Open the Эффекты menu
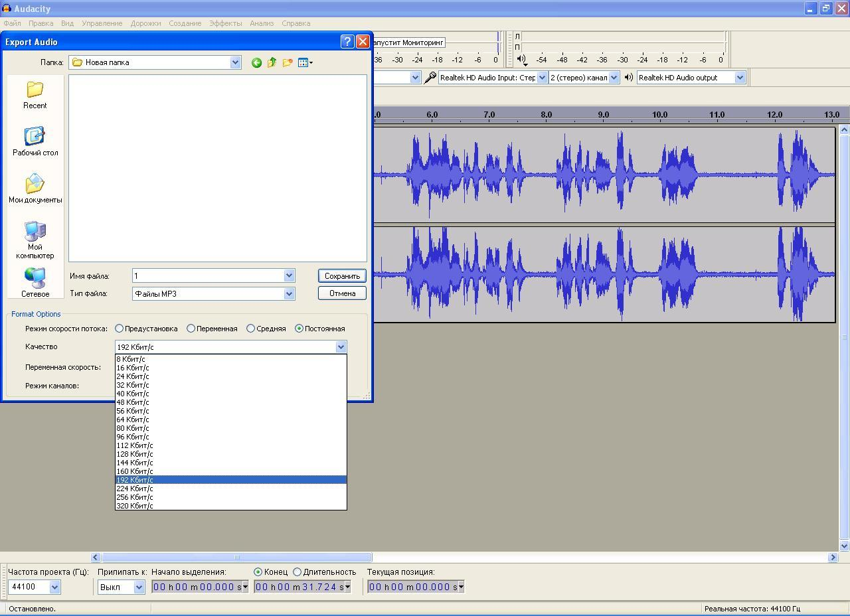Image resolution: width=850 pixels, height=616 pixels. [226, 23]
